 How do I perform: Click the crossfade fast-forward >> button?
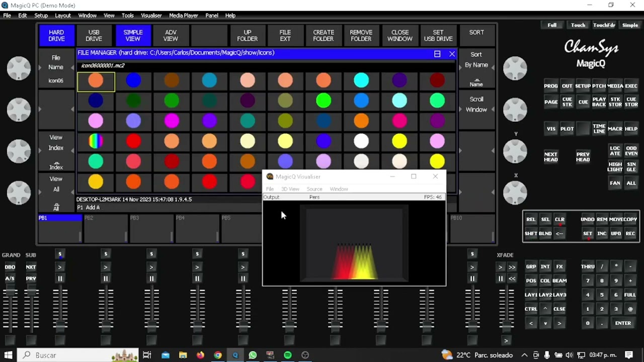tap(512, 267)
